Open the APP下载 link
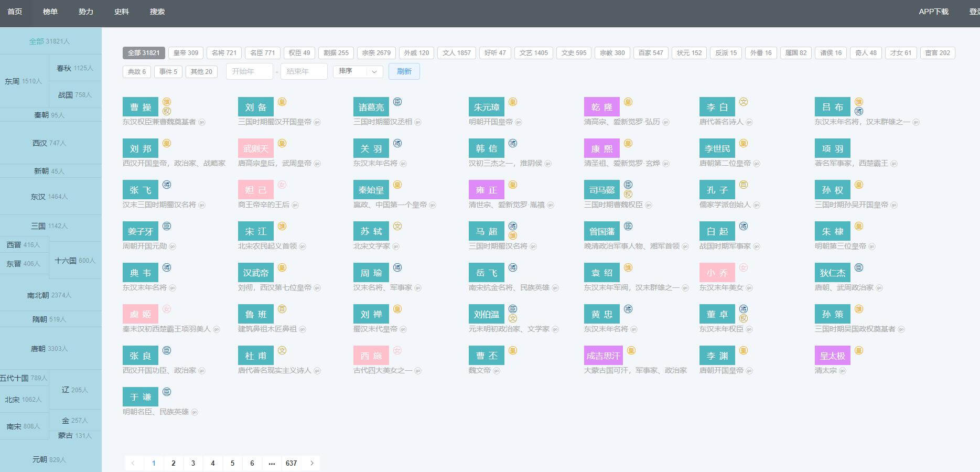980x472 pixels. (933, 12)
